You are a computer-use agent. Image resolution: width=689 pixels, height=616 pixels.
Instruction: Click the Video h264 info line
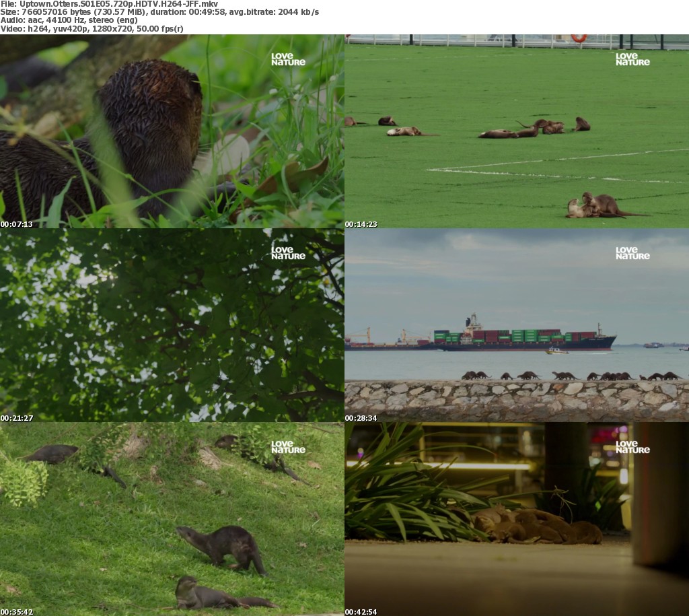(x=92, y=29)
